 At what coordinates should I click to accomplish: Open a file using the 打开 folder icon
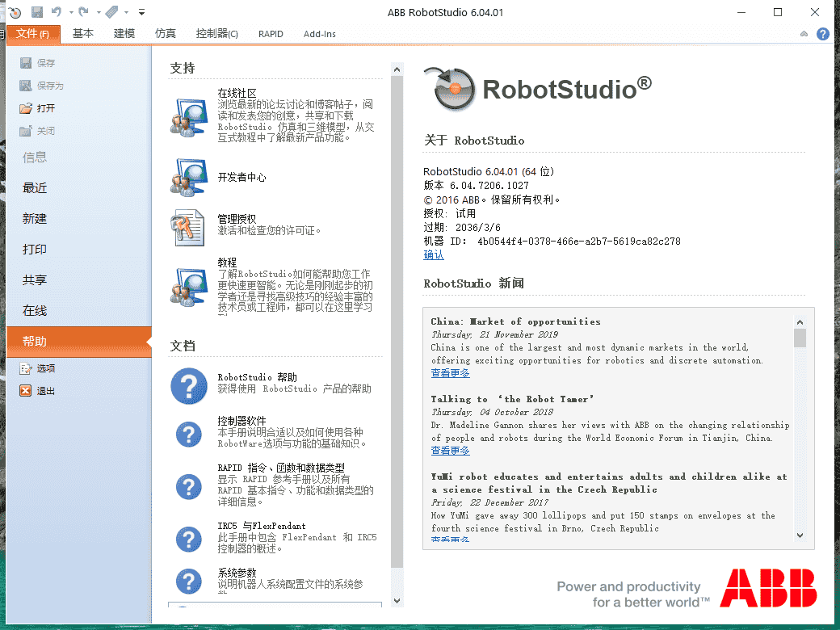(x=27, y=108)
